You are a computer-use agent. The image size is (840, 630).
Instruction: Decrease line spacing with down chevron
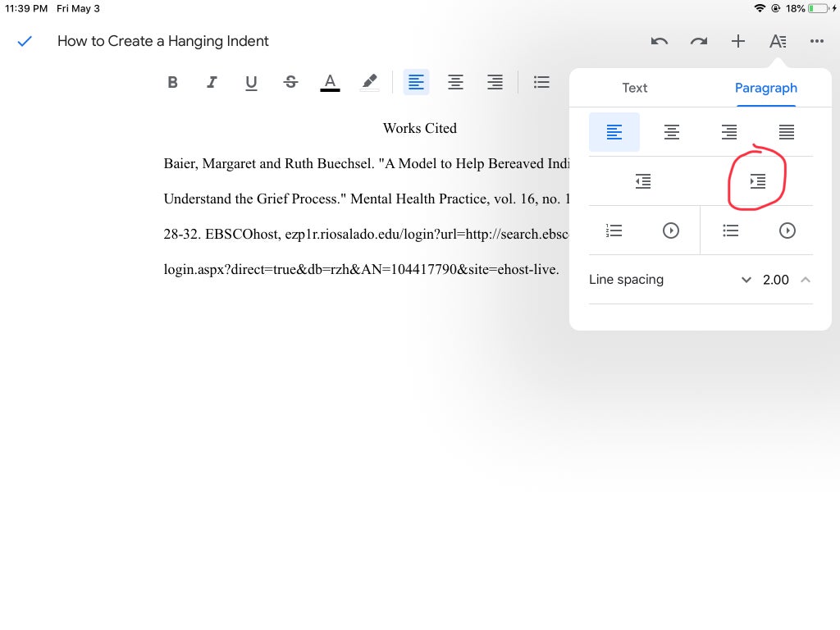(746, 280)
